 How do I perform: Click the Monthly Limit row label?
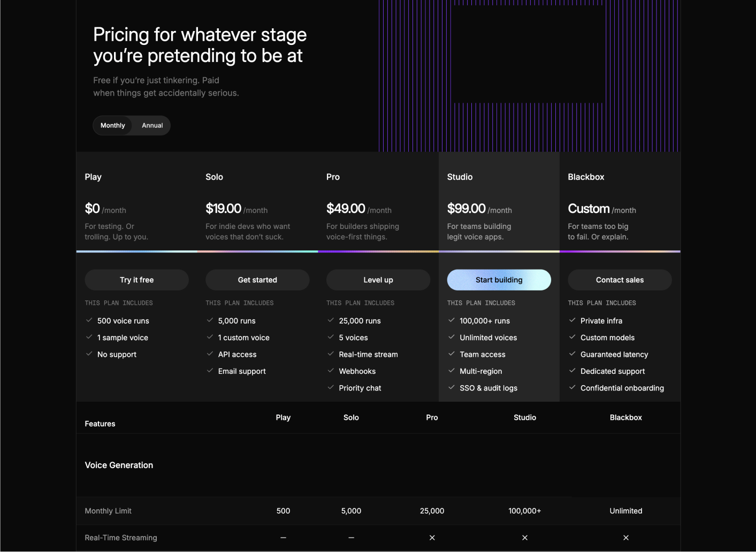click(108, 511)
